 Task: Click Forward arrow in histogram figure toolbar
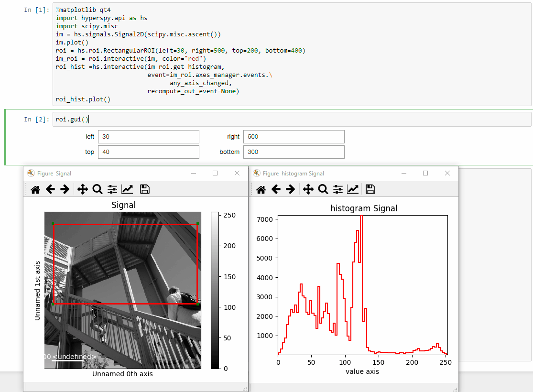(290, 189)
